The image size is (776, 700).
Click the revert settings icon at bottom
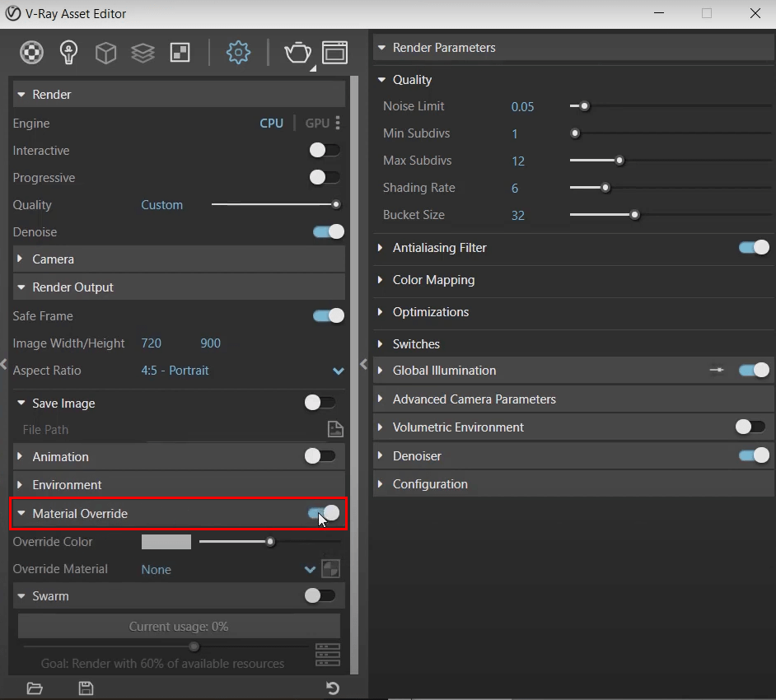332,688
